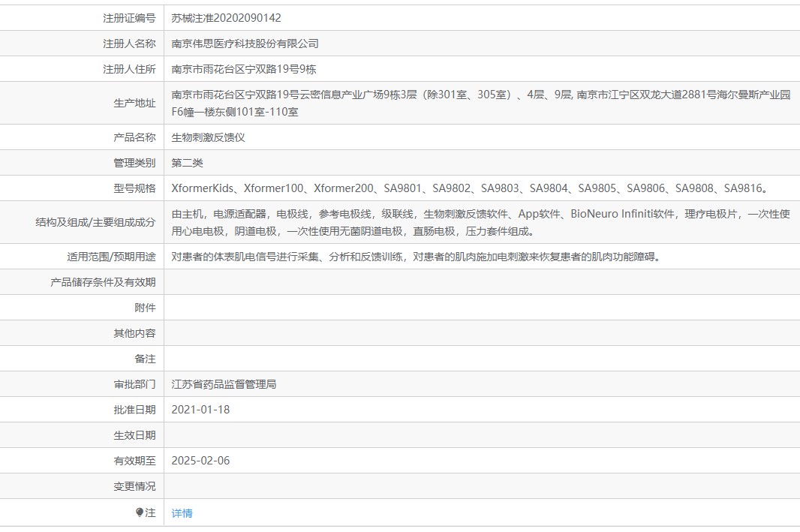The image size is (800, 532).
Task: Click the 适用范围/预期用途 label
Action: 111,257
